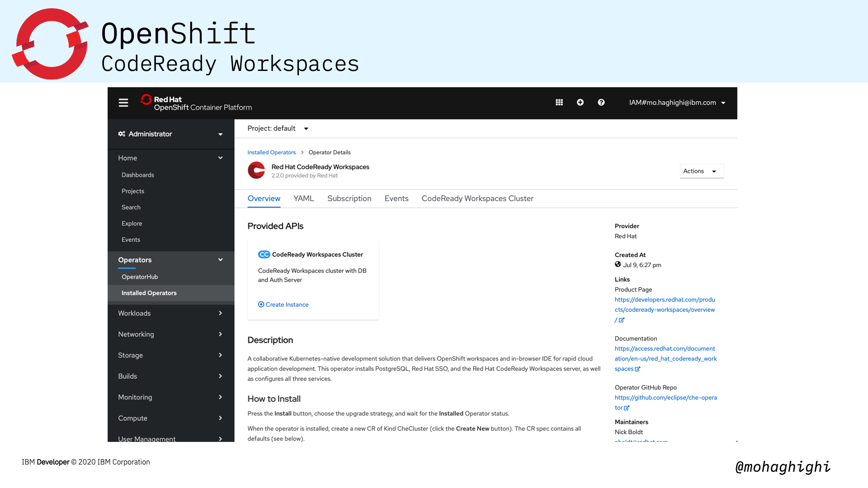Open Search in the sidebar
The width and height of the screenshot is (868, 488).
tap(131, 208)
